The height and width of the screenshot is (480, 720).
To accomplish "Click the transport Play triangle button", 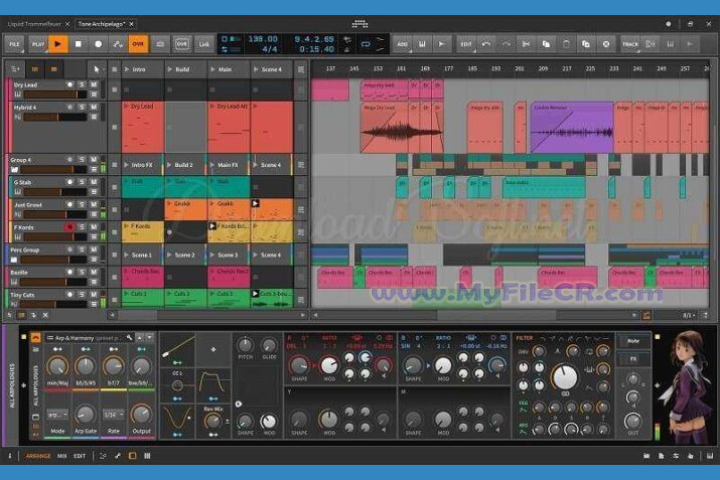I will [x=58, y=44].
